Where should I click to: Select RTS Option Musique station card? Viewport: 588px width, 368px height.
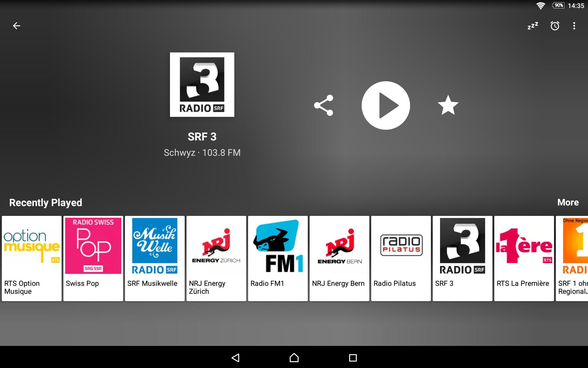pos(32,259)
